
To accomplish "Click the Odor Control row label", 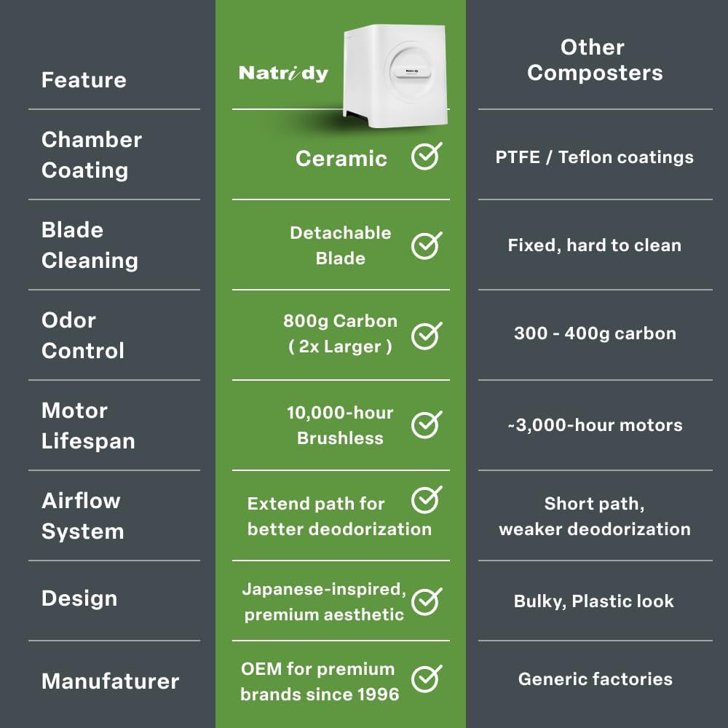I will click(82, 335).
